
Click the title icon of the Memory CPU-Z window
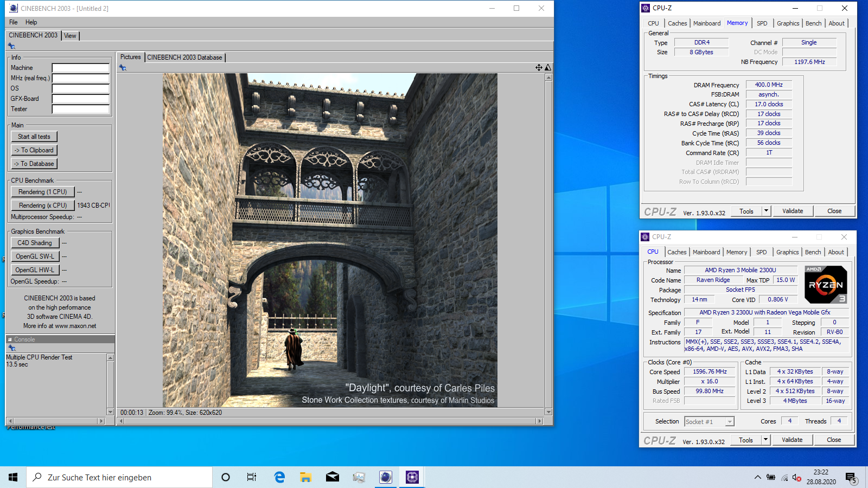click(x=646, y=8)
